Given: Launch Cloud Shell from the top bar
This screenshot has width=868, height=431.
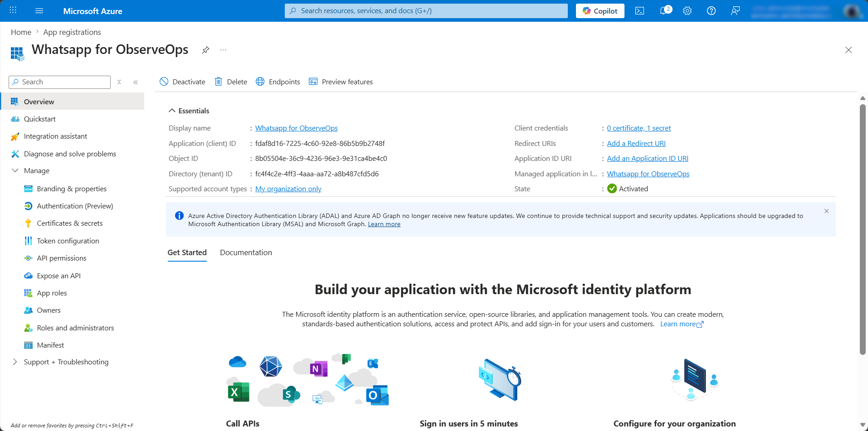Looking at the screenshot, I should [x=640, y=11].
